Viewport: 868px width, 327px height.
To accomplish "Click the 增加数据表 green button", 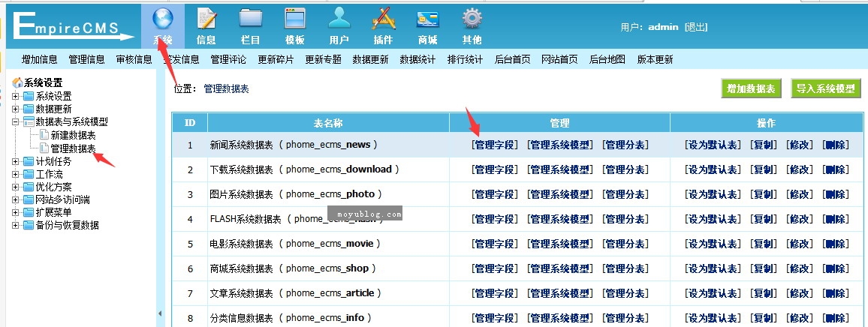I will click(751, 88).
